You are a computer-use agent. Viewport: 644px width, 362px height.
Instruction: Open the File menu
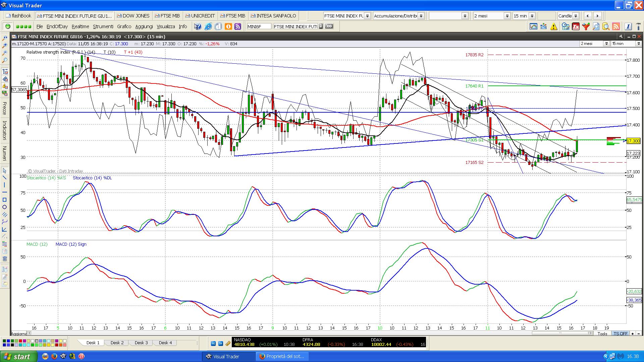(40, 26)
